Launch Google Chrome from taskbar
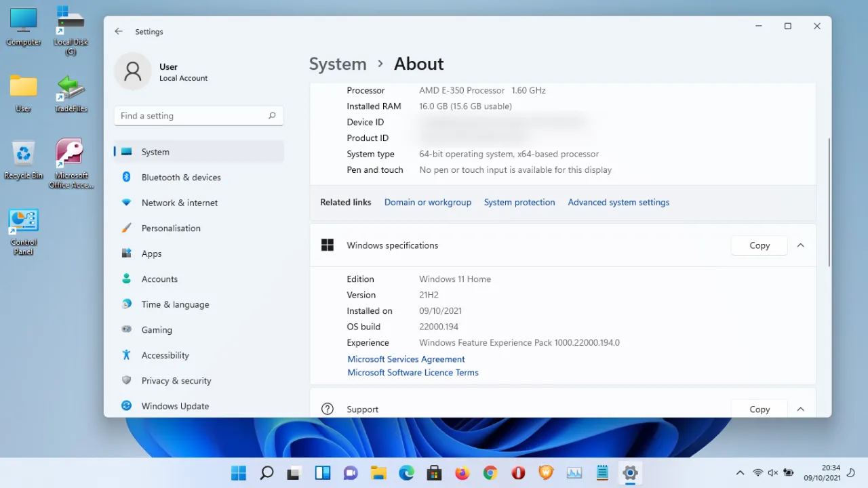 pos(490,473)
